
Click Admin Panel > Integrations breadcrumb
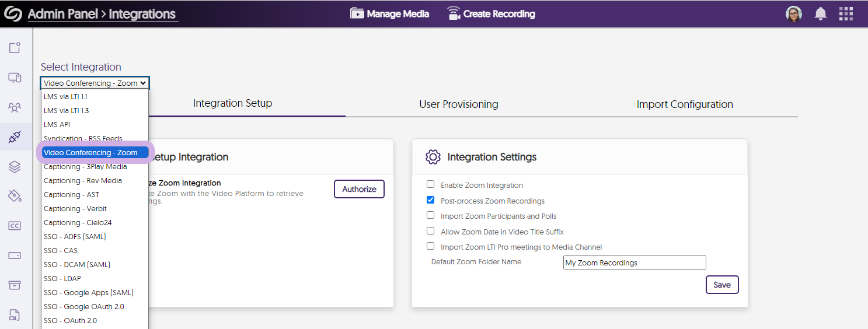(x=102, y=14)
